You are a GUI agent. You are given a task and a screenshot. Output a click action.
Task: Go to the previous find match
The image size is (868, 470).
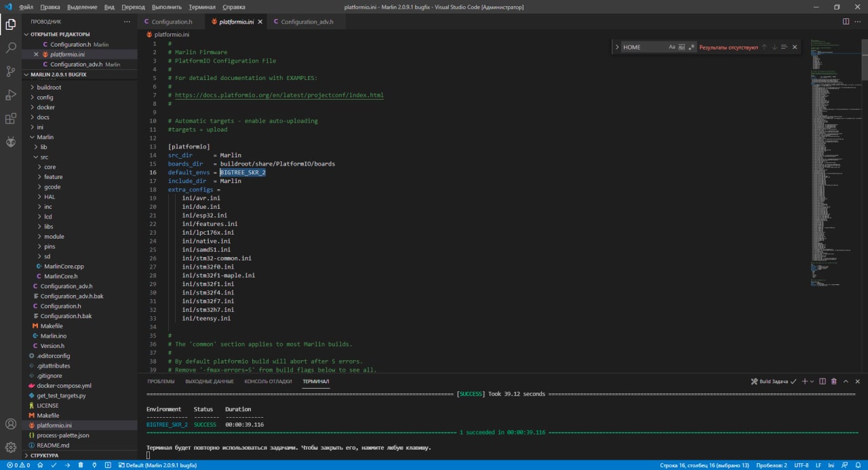764,47
